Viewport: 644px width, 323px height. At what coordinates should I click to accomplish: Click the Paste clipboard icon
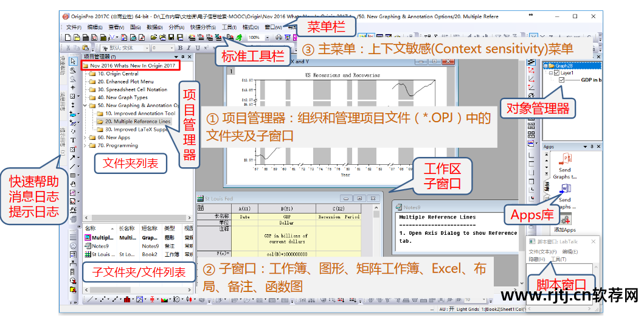(85, 47)
